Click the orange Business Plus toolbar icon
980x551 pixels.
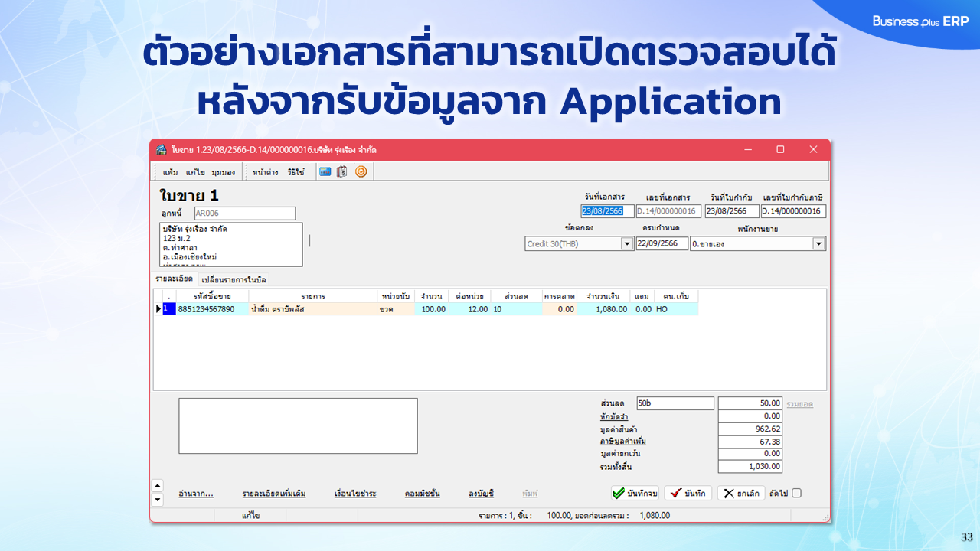pyautogui.click(x=361, y=172)
